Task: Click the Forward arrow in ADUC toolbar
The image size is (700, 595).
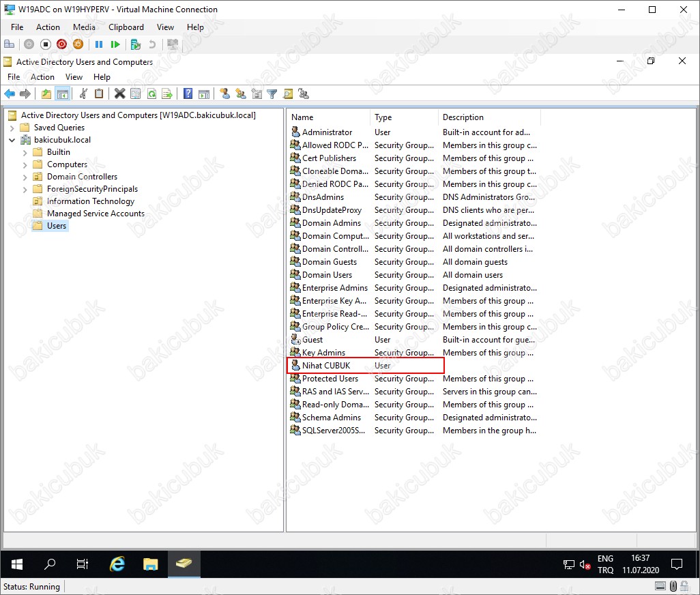Action: [x=25, y=93]
